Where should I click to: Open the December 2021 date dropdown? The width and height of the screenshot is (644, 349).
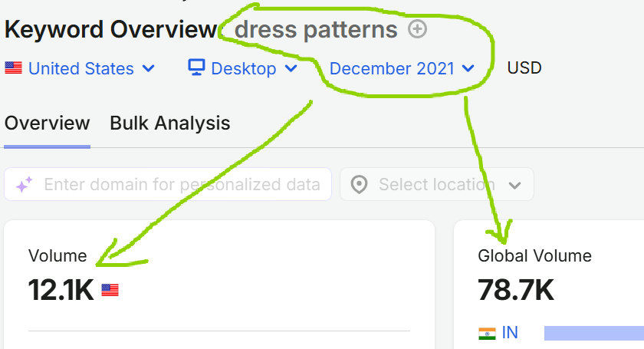402,68
